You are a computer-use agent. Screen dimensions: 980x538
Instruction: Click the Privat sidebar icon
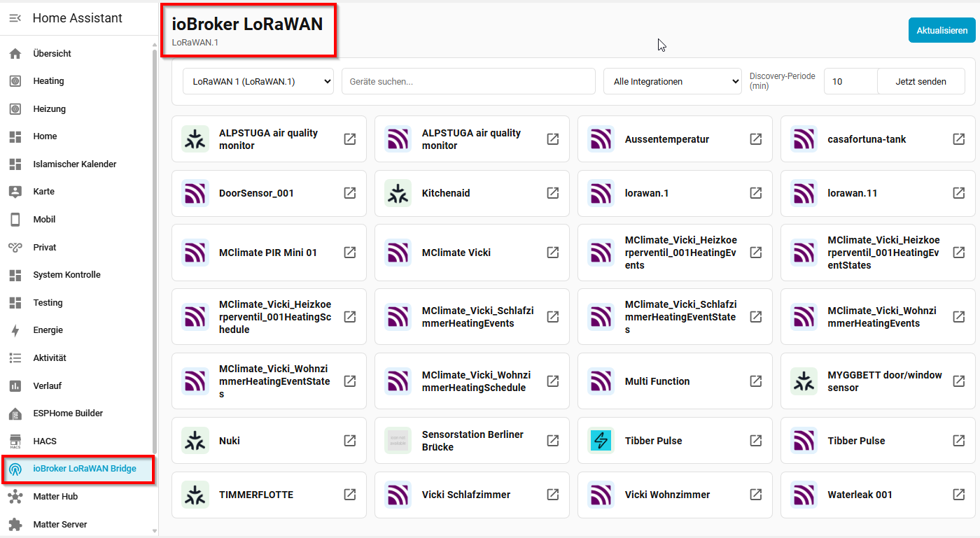coord(15,248)
